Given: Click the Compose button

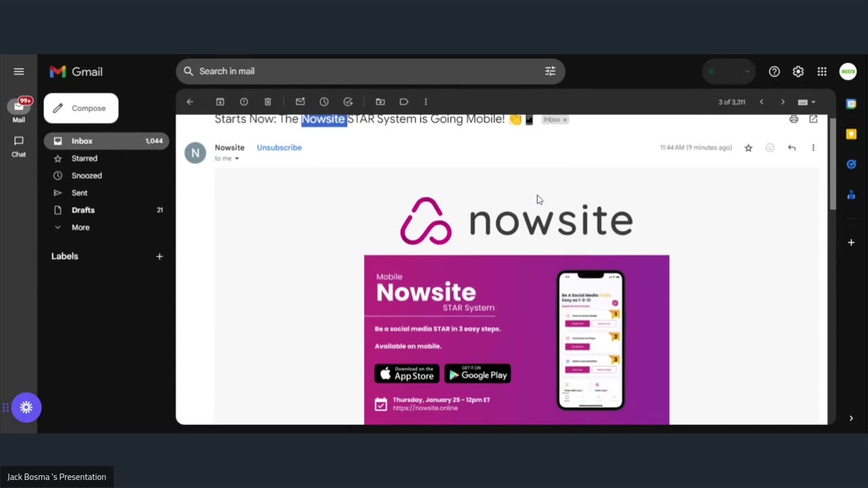Looking at the screenshot, I should pyautogui.click(x=81, y=108).
